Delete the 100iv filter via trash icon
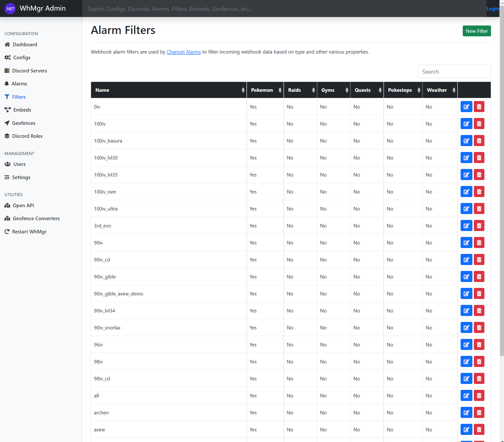This screenshot has height=442, width=504. 479,124
